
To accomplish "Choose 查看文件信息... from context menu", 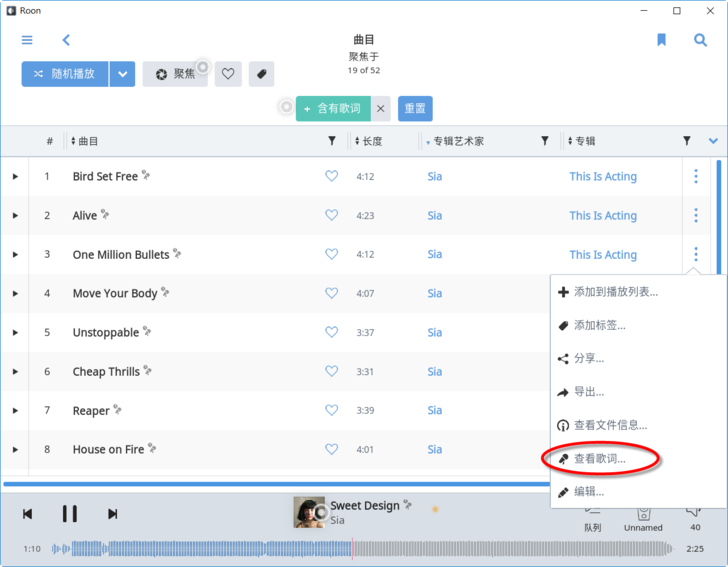I will (638, 425).
